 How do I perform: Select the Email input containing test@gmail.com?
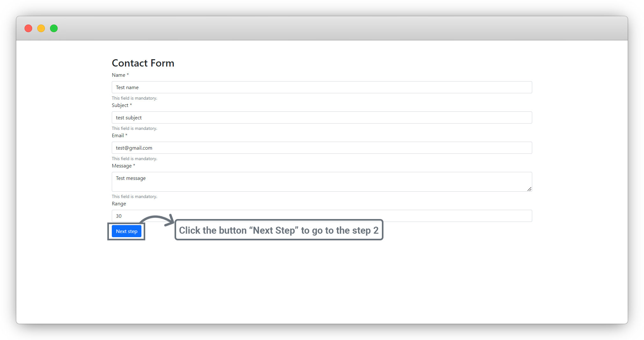click(322, 148)
